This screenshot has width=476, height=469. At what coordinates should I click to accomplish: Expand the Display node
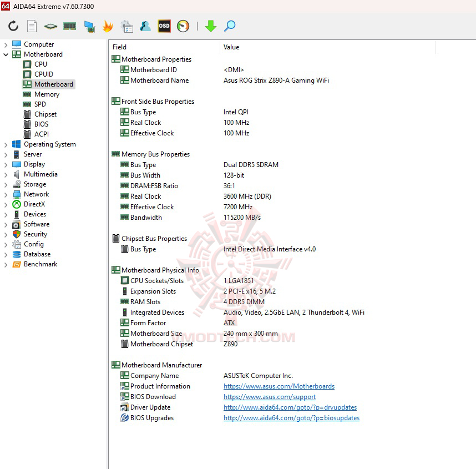(x=6, y=165)
